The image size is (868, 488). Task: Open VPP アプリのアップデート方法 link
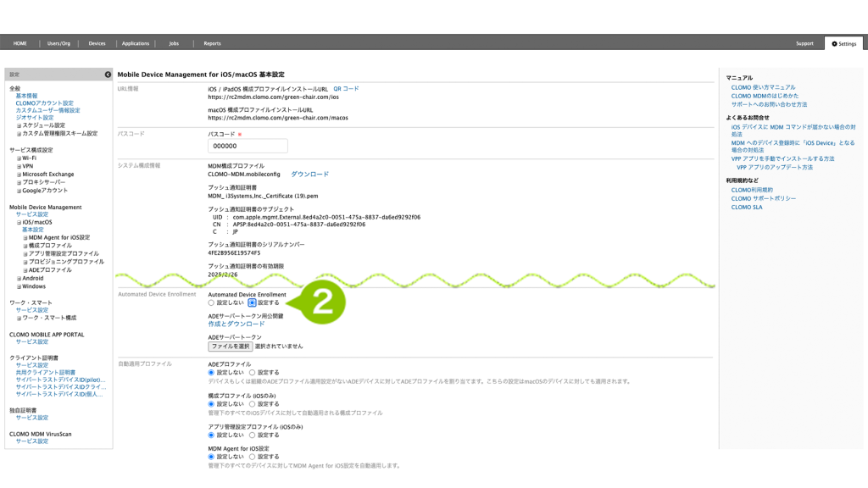775,167
